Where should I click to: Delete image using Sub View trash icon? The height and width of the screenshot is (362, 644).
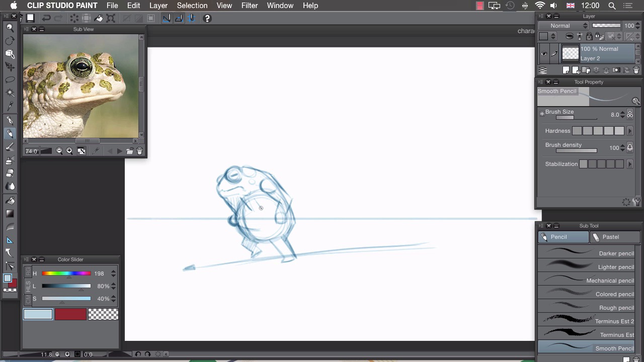point(139,151)
